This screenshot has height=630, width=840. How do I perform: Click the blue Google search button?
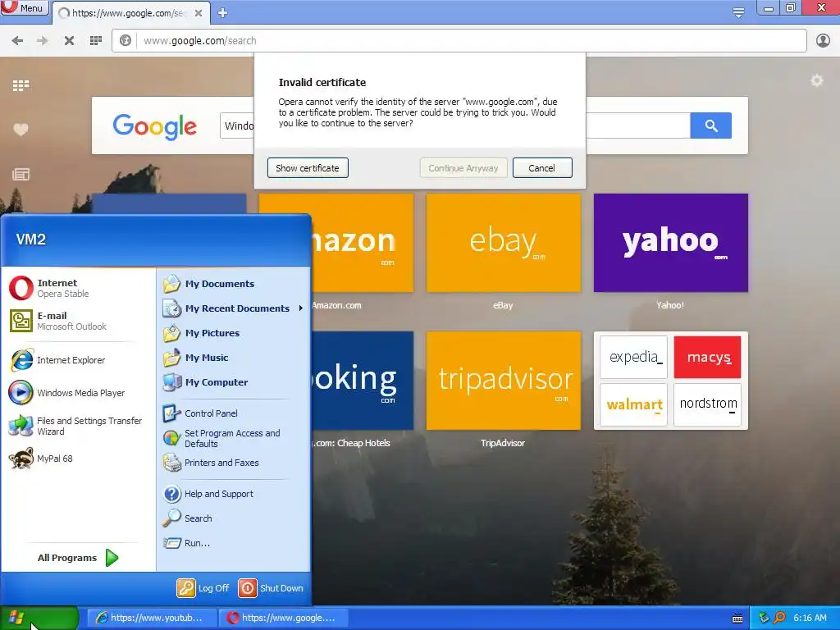tap(711, 126)
